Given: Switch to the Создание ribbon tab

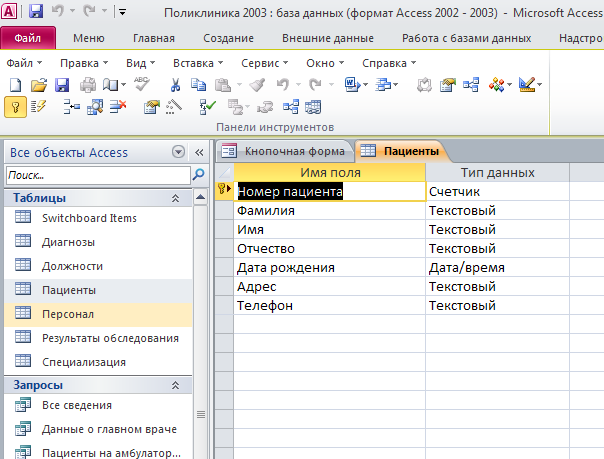Looking at the screenshot, I should 228,38.
